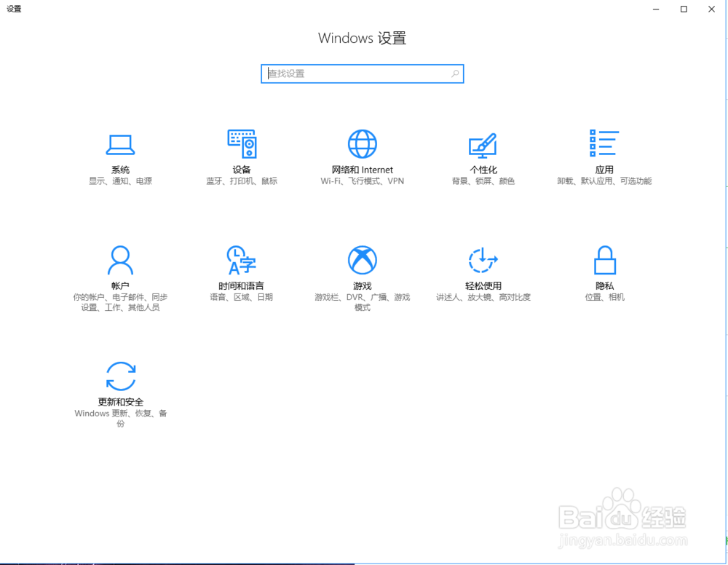Click the 背景、锁屏、颜色 description

pyautogui.click(x=483, y=181)
